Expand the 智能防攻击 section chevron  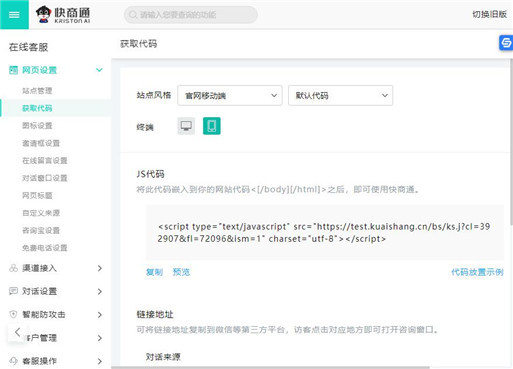click(100, 315)
